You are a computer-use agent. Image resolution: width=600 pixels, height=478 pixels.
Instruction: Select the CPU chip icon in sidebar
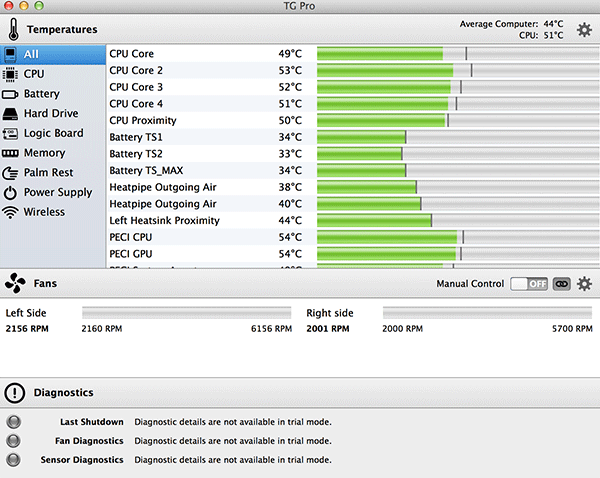tap(11, 74)
